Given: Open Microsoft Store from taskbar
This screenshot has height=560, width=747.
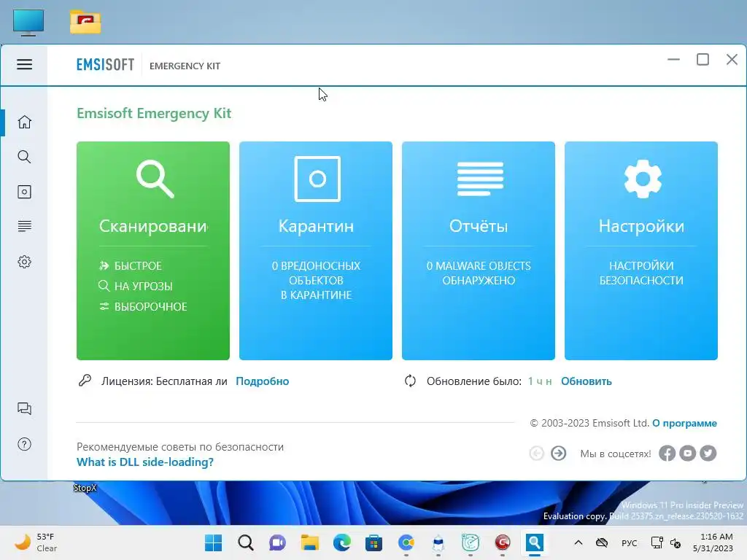Looking at the screenshot, I should [x=374, y=542].
